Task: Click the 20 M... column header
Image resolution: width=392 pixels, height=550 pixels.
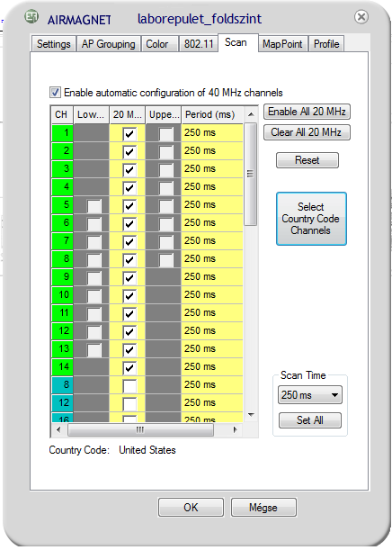Action: tap(128, 114)
